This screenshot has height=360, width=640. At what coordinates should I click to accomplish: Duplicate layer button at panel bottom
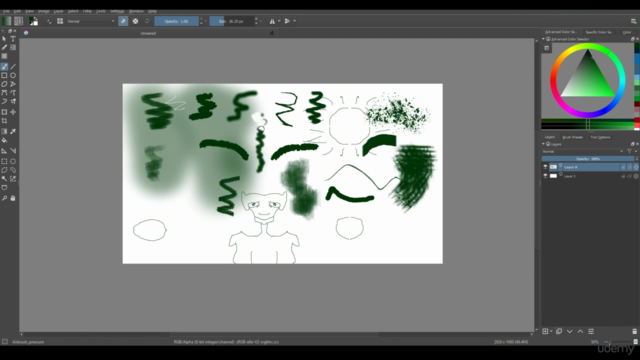pos(559,331)
